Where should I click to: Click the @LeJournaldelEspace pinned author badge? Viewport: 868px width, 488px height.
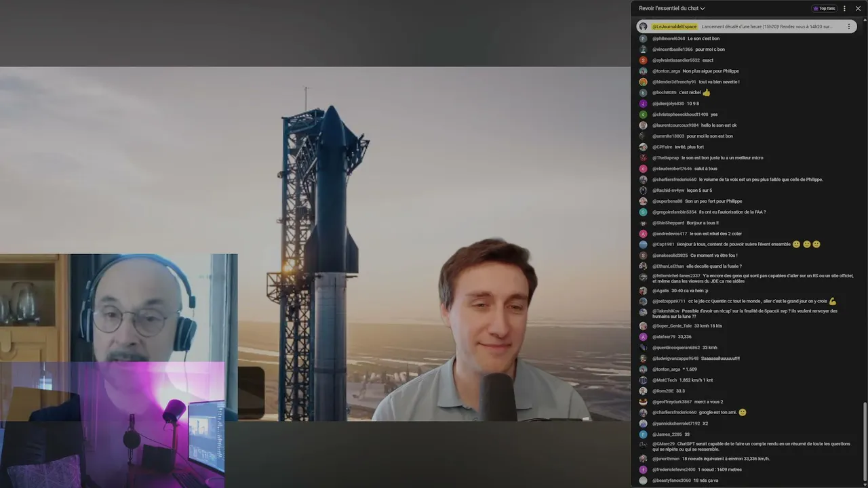675,26
